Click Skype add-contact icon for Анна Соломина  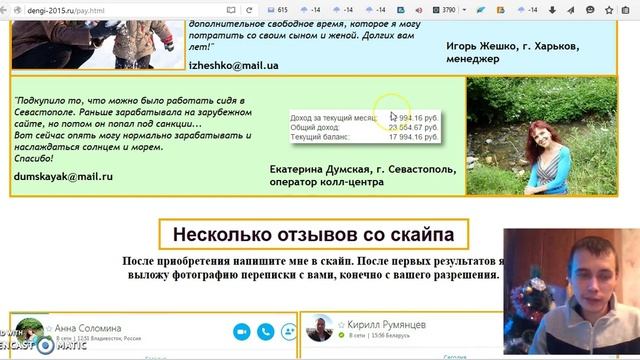(289, 331)
